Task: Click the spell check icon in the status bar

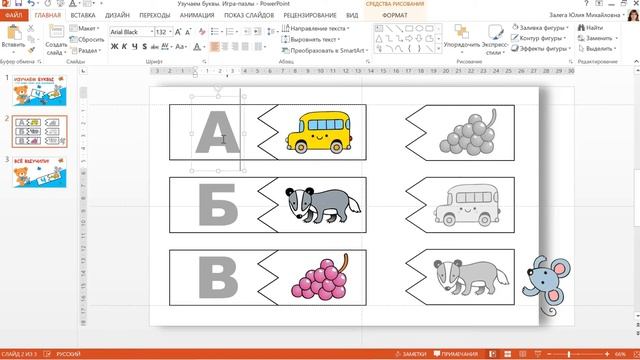Action: point(47,354)
